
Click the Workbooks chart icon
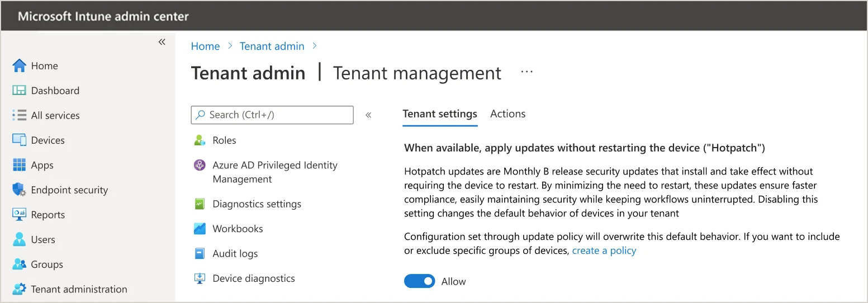(x=200, y=229)
